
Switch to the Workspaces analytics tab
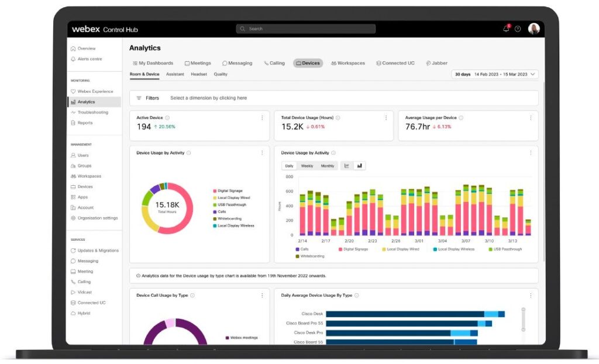pos(347,63)
